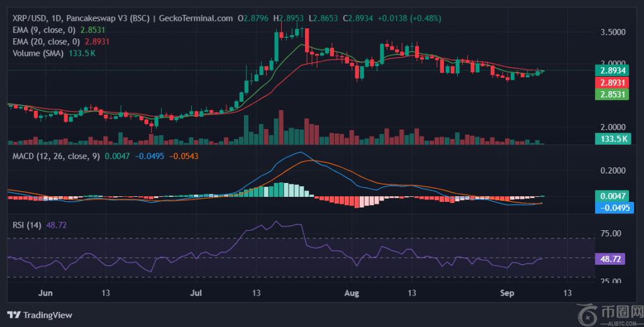The width and height of the screenshot is (644, 327).
Task: Click the 133.5K volume axis label
Action: click(x=612, y=139)
